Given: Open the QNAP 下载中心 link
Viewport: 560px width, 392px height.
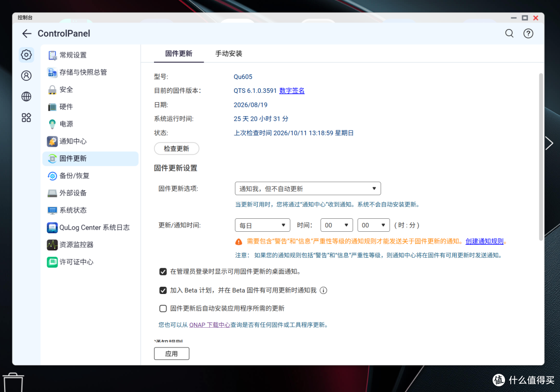Looking at the screenshot, I should [x=209, y=325].
